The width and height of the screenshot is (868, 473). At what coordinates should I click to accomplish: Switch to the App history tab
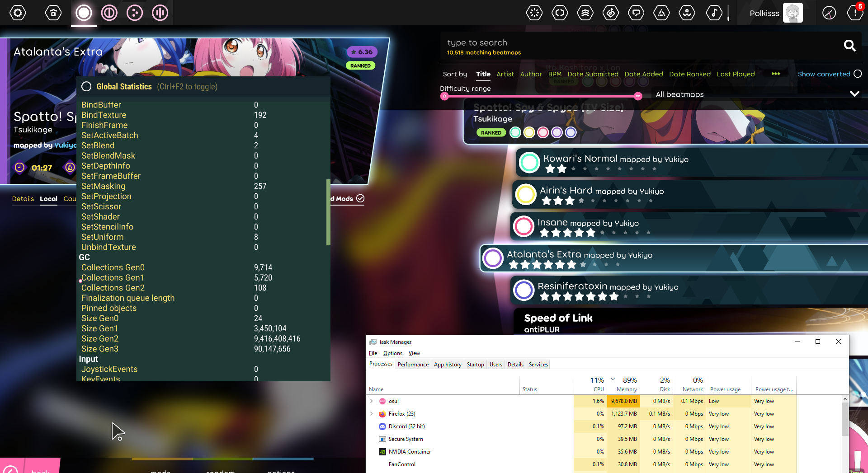[x=448, y=365]
